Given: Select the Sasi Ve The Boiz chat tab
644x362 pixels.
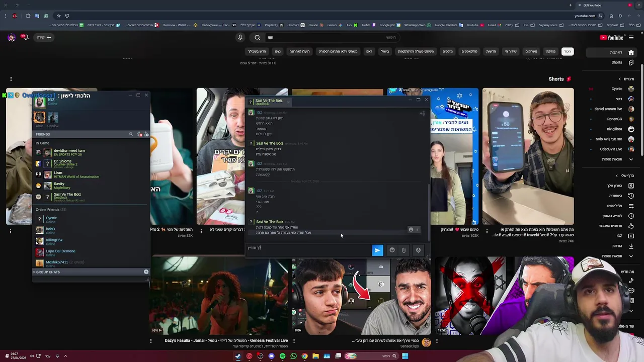Looking at the screenshot, I should [x=268, y=102].
